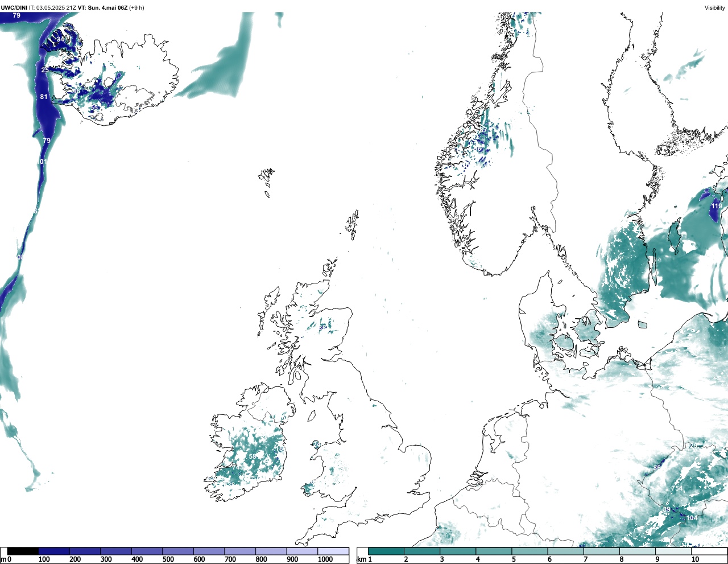
Task: Click the '754' value over central Europe
Action: [677, 488]
